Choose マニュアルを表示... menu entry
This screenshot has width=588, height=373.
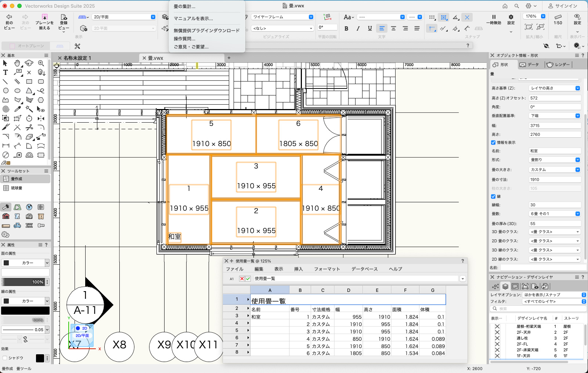click(x=207, y=18)
